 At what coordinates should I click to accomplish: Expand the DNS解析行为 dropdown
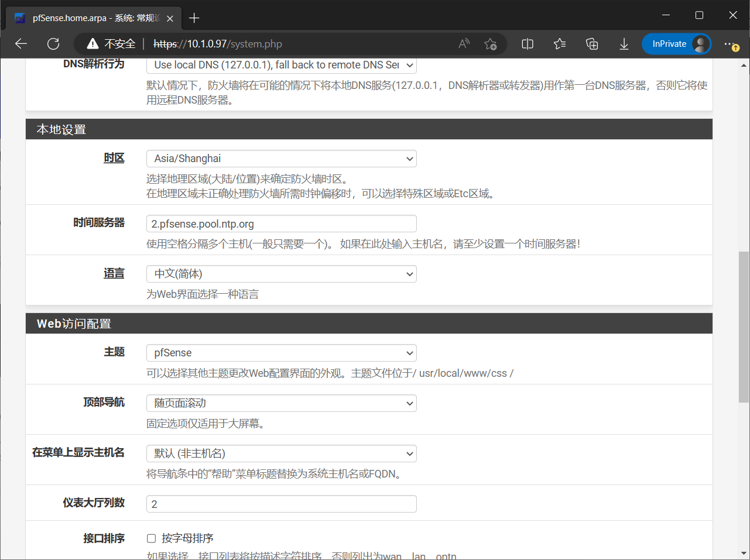[x=281, y=65]
